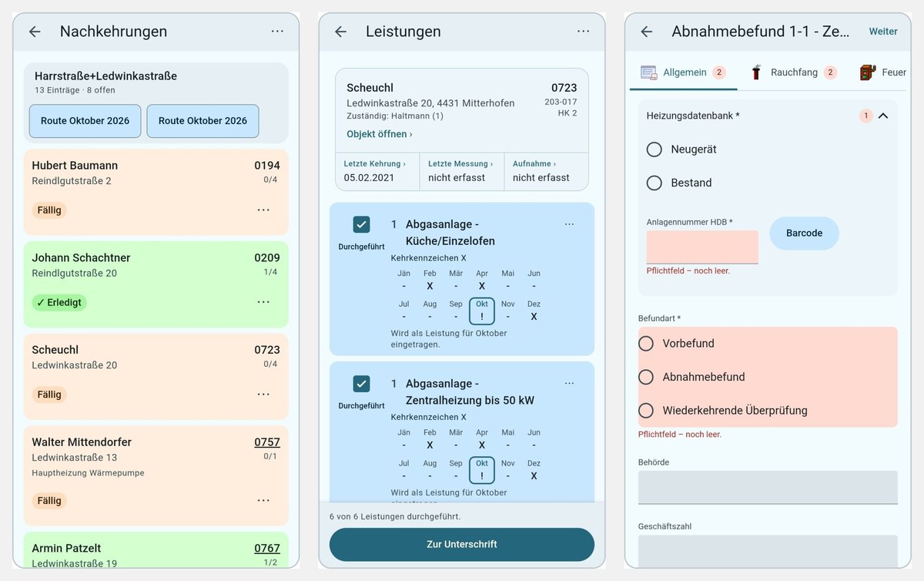
Task: Tap Weiter in Abnahmebefund header
Action: pyautogui.click(x=883, y=32)
